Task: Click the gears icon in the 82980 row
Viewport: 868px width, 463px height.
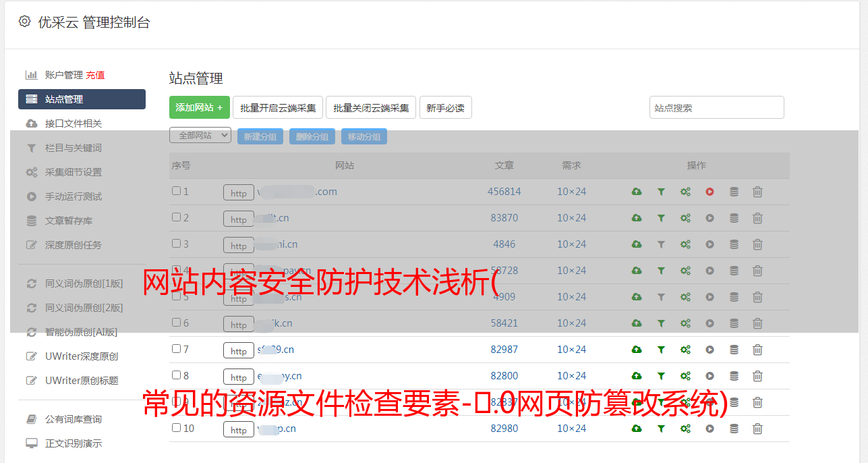Action: coord(685,429)
